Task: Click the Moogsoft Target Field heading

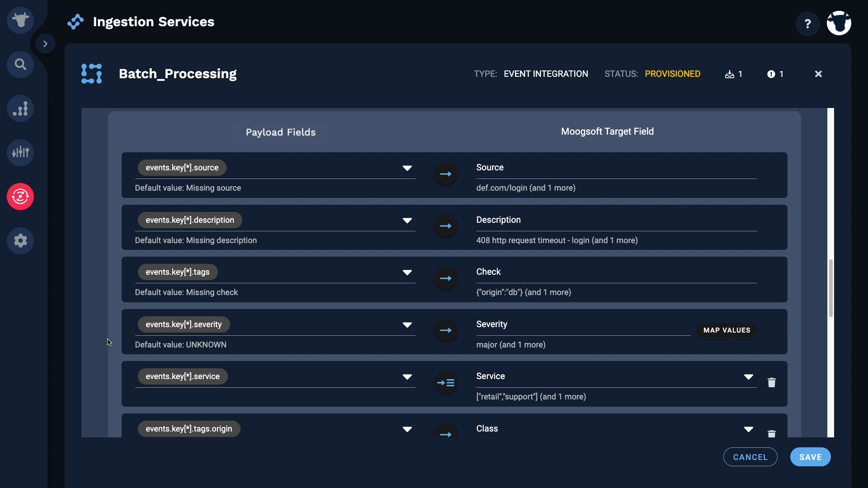Action: (607, 131)
